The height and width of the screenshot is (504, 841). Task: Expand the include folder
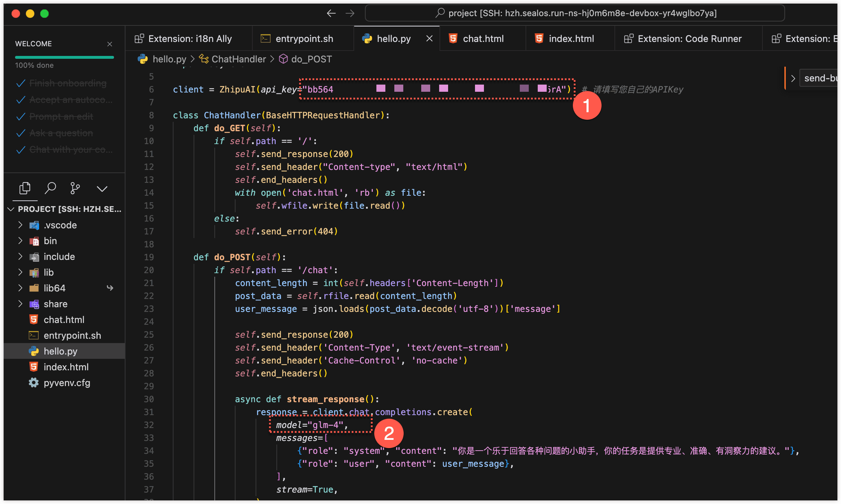20,256
